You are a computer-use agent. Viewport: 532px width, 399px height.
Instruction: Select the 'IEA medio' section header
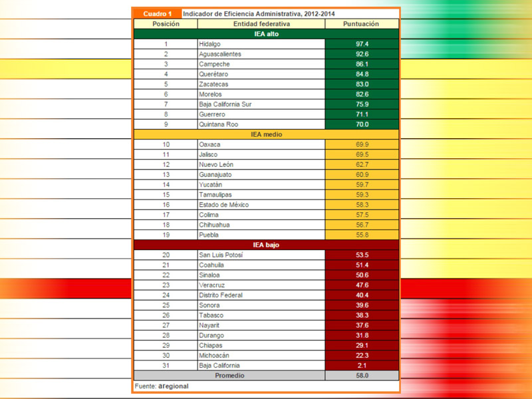click(x=267, y=134)
